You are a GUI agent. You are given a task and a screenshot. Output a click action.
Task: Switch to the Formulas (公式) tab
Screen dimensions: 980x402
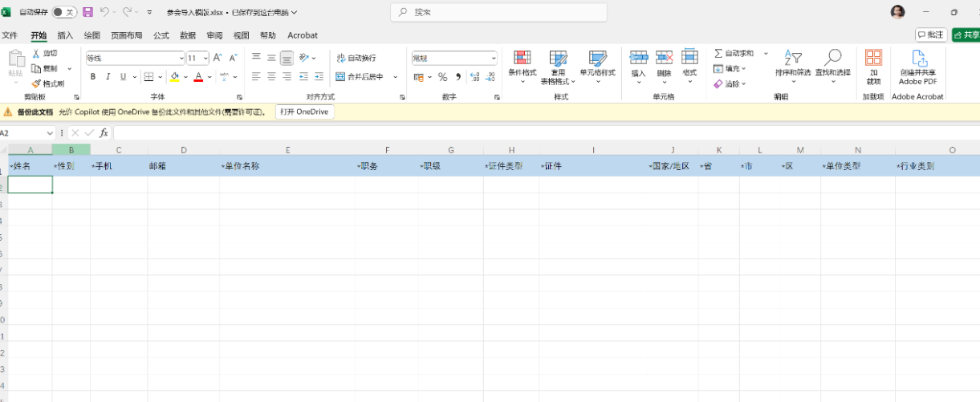161,35
